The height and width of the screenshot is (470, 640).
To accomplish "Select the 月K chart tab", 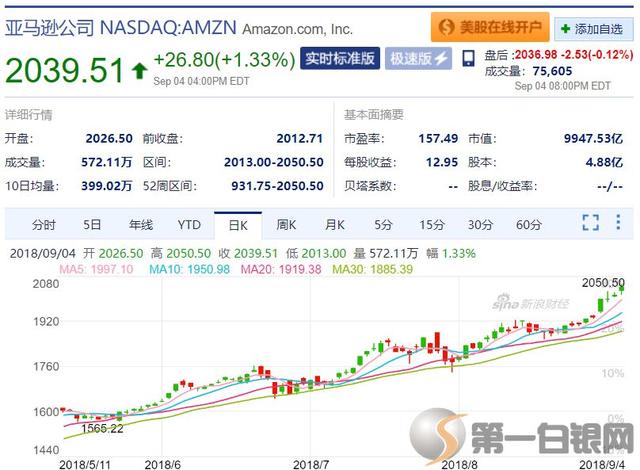I will tap(335, 225).
